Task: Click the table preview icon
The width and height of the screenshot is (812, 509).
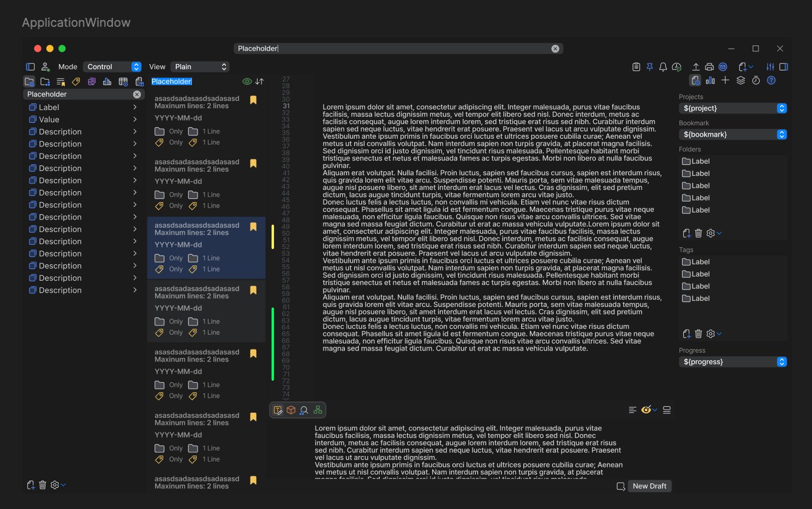Action: pos(123,81)
